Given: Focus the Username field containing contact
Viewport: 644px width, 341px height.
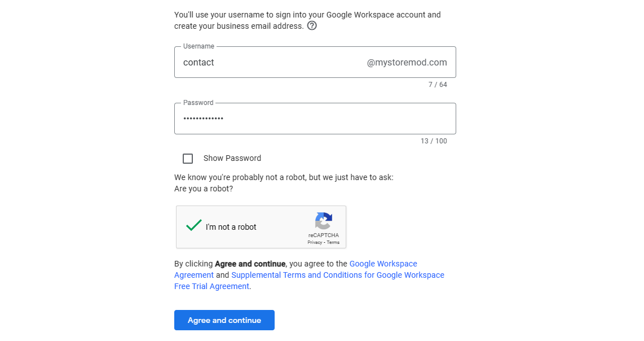Looking at the screenshot, I should click(315, 62).
